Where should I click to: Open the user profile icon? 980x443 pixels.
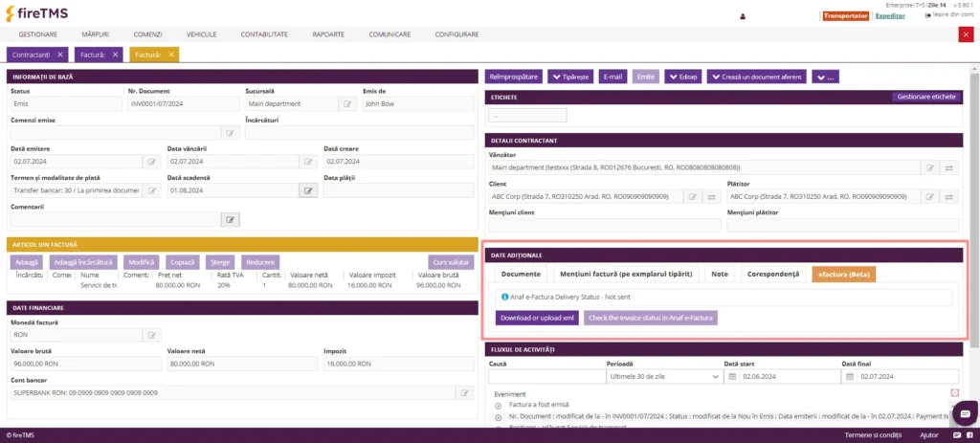tap(743, 16)
